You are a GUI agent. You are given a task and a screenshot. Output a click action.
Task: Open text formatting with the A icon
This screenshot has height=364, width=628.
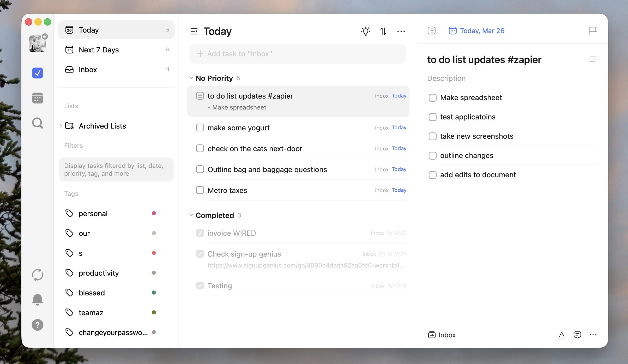[561, 335]
